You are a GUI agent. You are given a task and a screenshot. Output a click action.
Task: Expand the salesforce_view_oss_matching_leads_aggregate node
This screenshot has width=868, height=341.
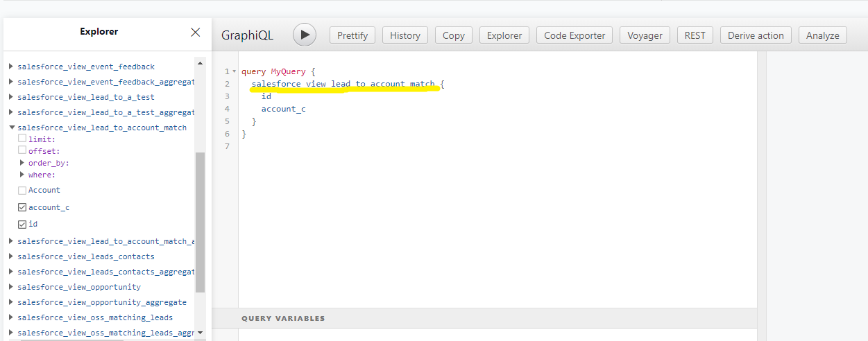click(11, 333)
